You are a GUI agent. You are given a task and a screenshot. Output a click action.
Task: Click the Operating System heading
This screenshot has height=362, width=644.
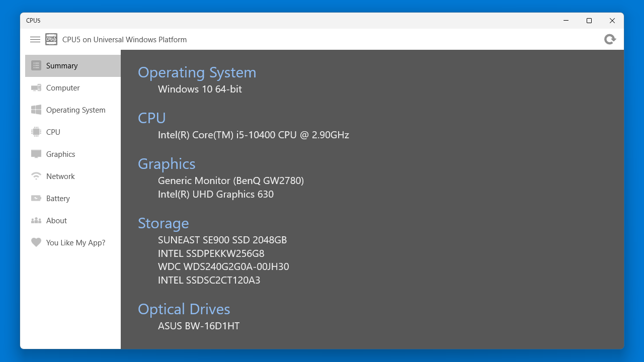pos(197,72)
